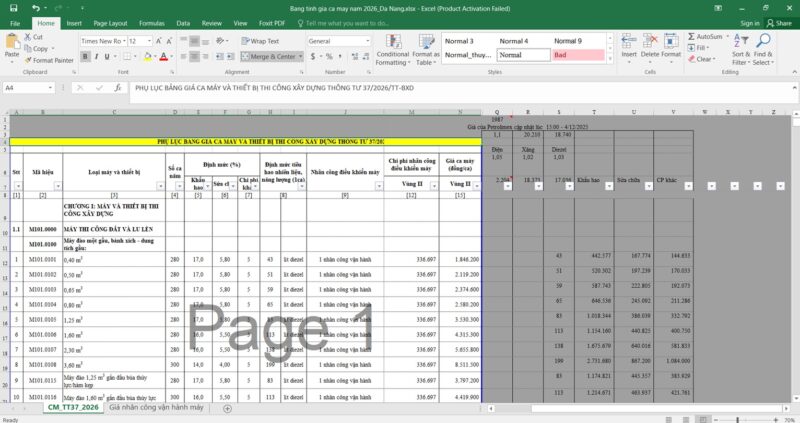Screen dimensions: 800x423
Task: Apply the Normal 9 cell style
Action: coord(579,41)
